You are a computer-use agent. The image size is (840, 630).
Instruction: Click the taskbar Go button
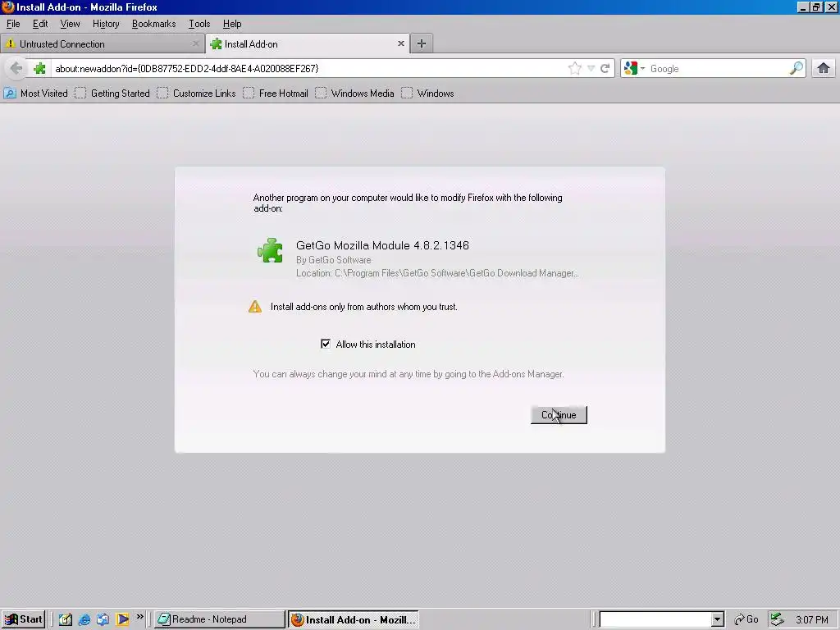[746, 619]
